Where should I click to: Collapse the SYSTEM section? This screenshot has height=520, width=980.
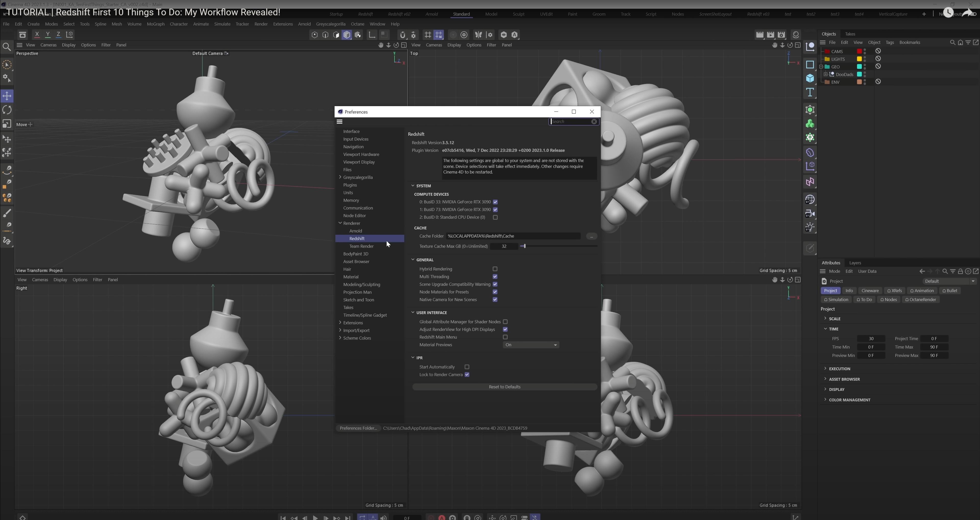[x=413, y=186]
